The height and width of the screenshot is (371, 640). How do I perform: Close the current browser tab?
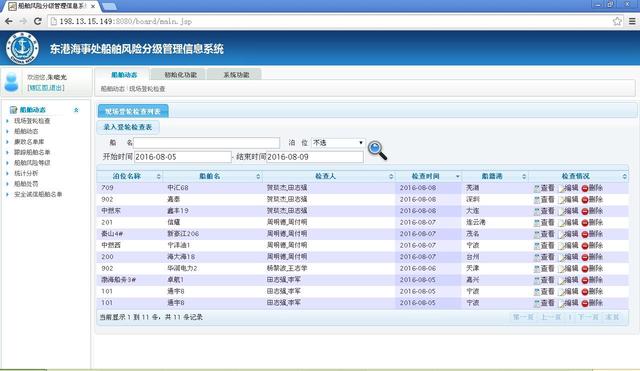click(93, 6)
